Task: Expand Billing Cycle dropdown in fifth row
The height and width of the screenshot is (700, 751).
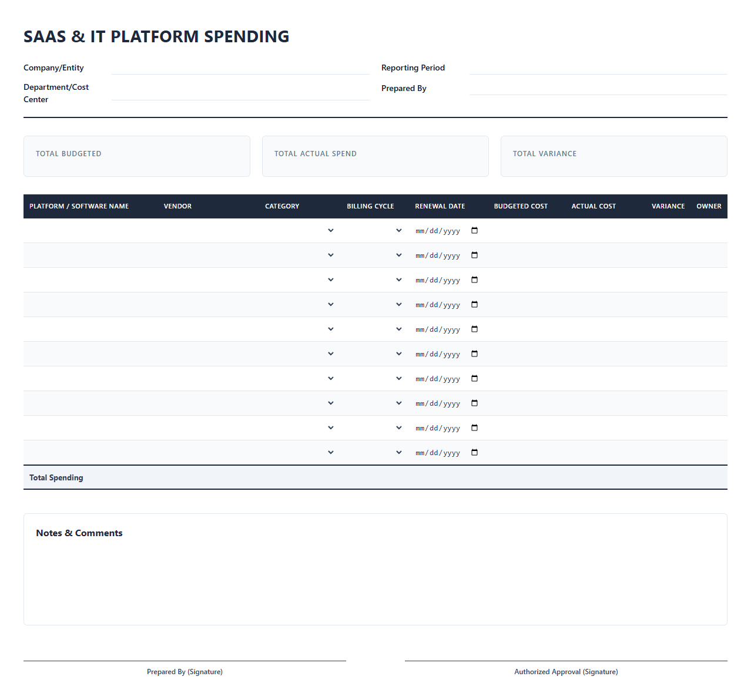Action: [374, 329]
